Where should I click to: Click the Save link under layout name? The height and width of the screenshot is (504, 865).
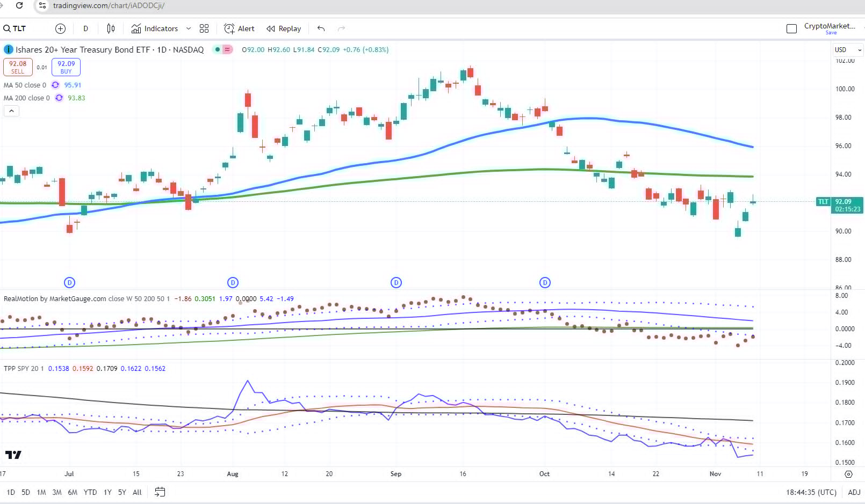tap(831, 33)
